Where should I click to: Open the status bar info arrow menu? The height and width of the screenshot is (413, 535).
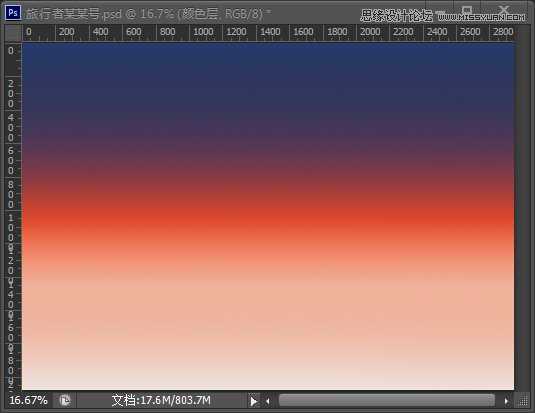pos(254,401)
